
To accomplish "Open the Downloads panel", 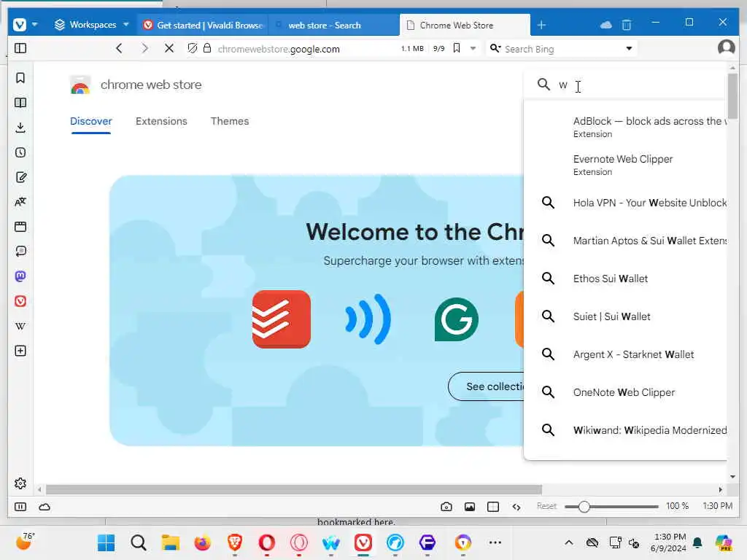I will [x=20, y=127].
